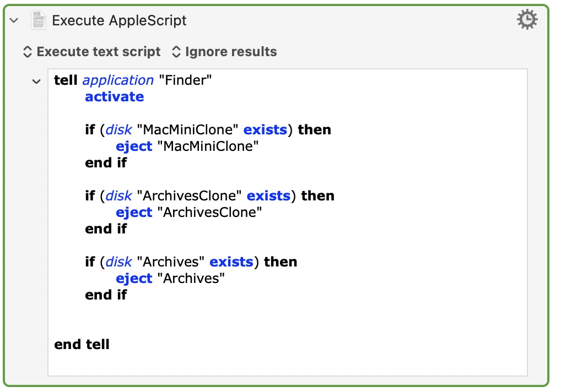561x392 pixels.
Task: Click the Execute AppleScript action title
Action: coord(119,20)
